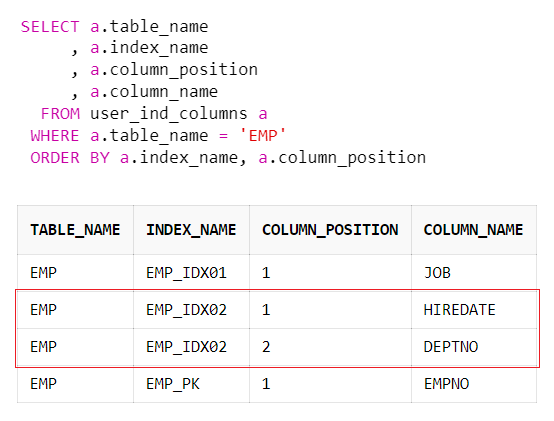The width and height of the screenshot is (554, 421).
Task: Click the TABLE_NAME column header
Action: click(x=75, y=230)
